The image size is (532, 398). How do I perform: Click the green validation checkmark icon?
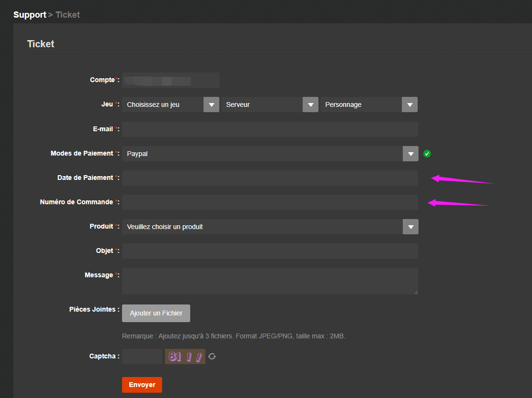427,154
